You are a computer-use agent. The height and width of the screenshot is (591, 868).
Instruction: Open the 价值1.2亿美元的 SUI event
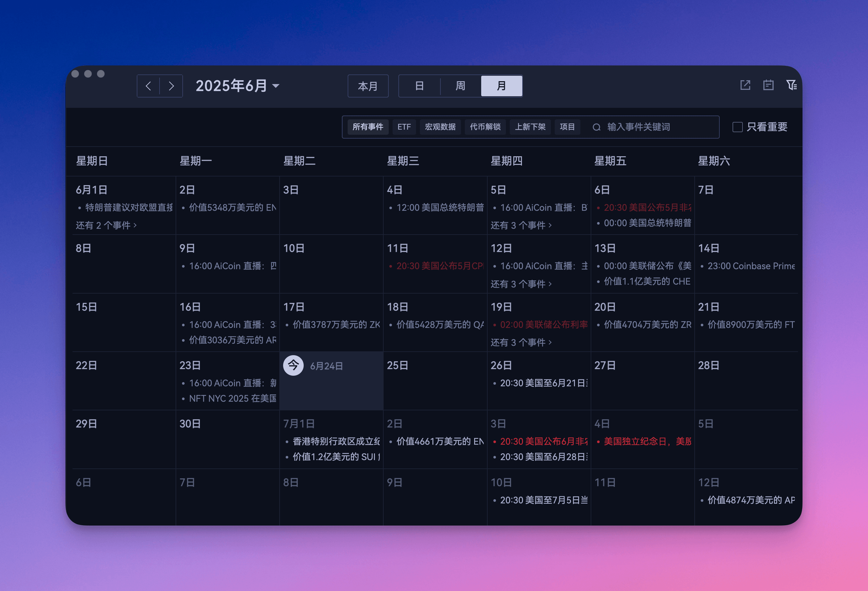333,457
